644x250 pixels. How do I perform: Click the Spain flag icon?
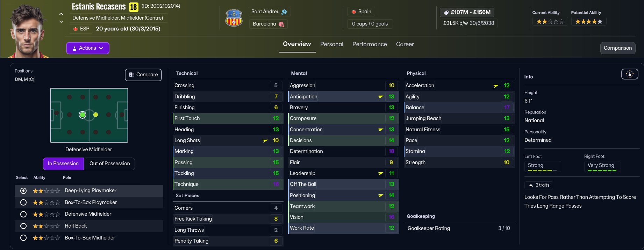(x=354, y=12)
